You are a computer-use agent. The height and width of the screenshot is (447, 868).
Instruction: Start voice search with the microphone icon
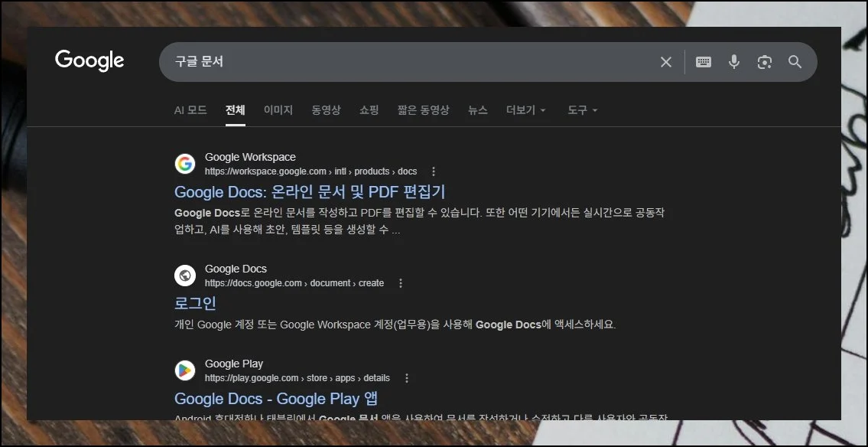pos(733,62)
